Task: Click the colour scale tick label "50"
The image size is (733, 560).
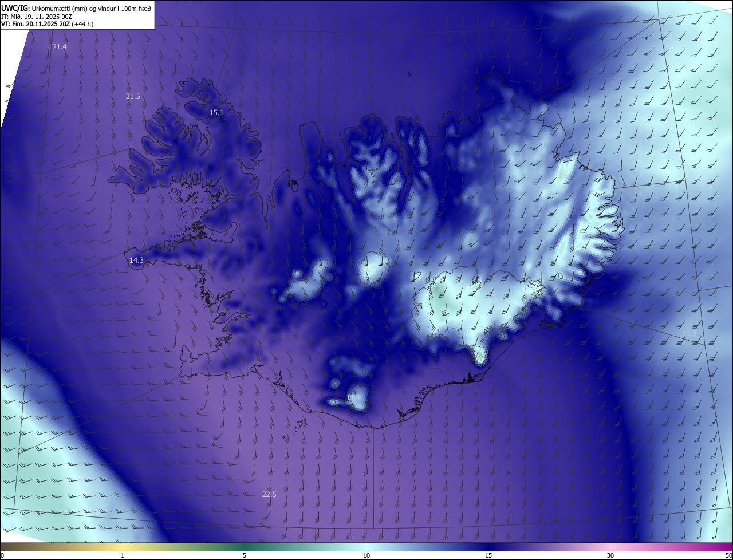Action: (x=729, y=555)
